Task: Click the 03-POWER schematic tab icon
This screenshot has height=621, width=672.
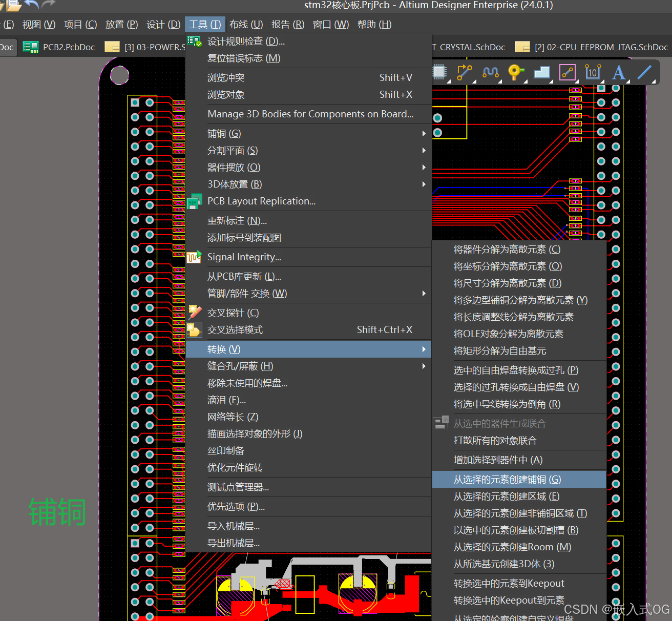Action: click(x=112, y=47)
